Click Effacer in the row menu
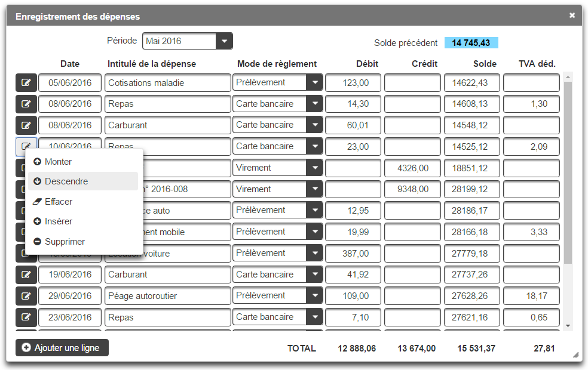The height and width of the screenshot is (370, 588). tap(83, 202)
